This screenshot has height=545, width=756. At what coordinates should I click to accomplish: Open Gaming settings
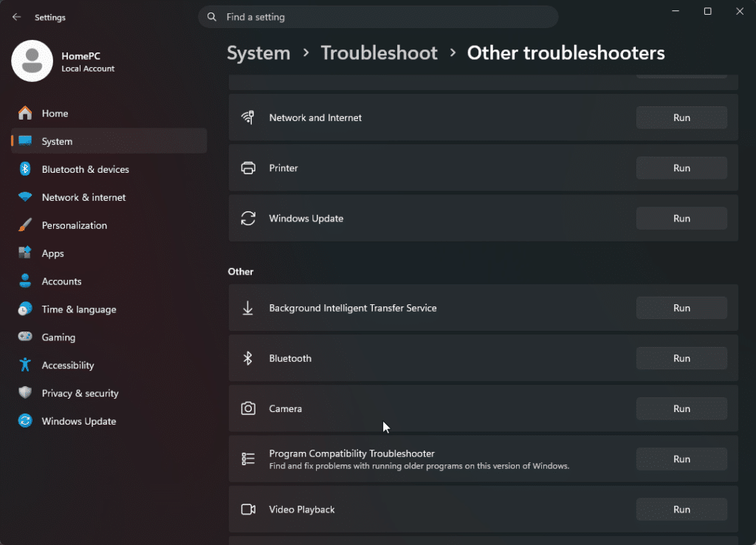(109, 337)
